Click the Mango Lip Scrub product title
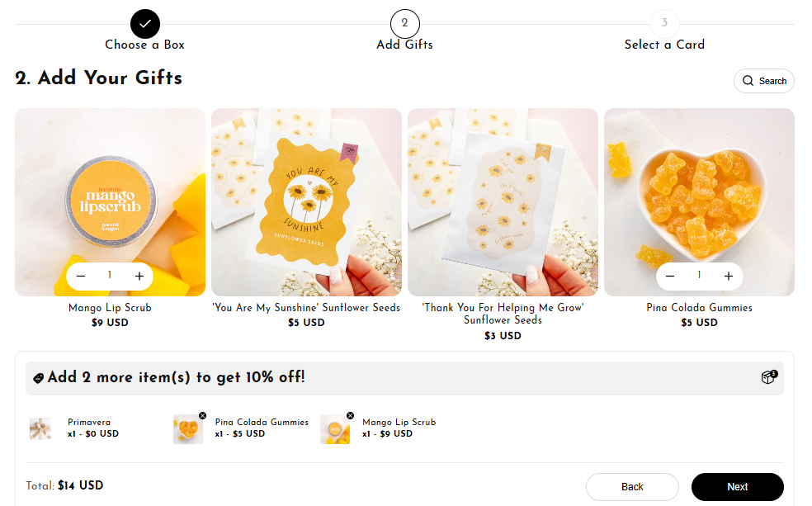 point(110,308)
